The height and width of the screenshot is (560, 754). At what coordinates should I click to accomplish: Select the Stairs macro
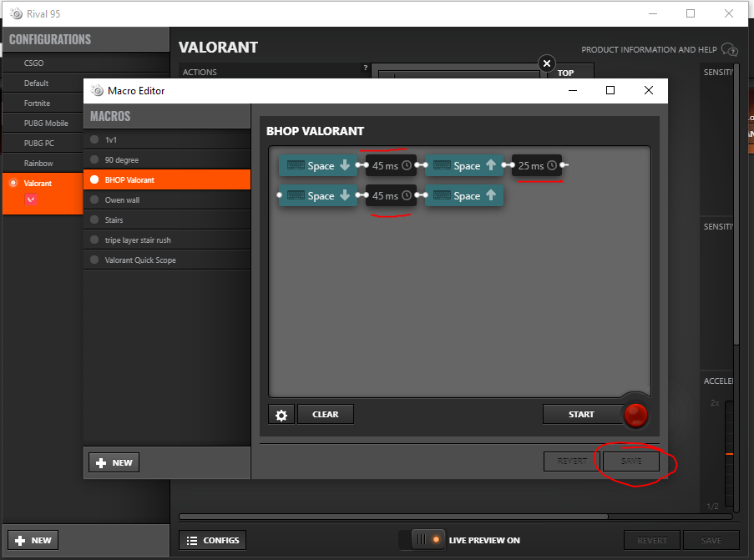167,219
